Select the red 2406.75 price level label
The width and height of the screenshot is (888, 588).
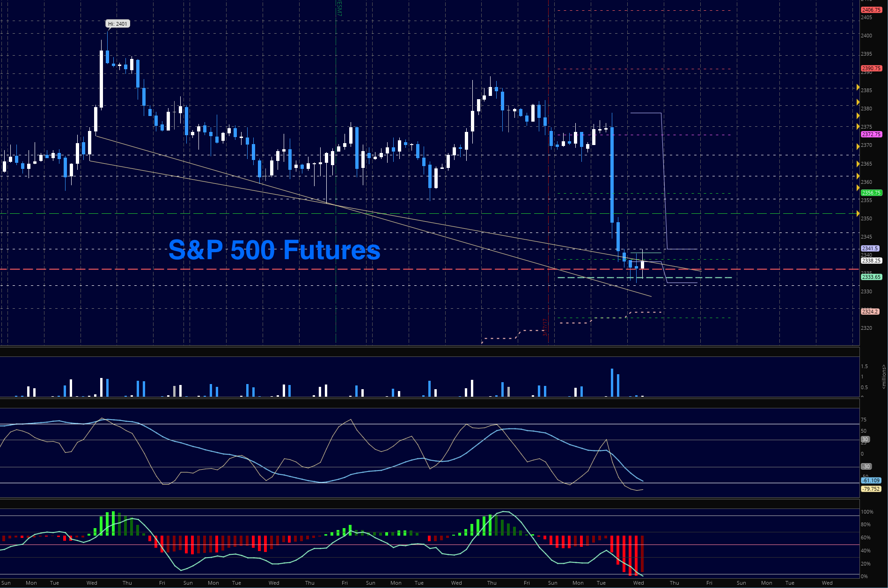pyautogui.click(x=871, y=10)
